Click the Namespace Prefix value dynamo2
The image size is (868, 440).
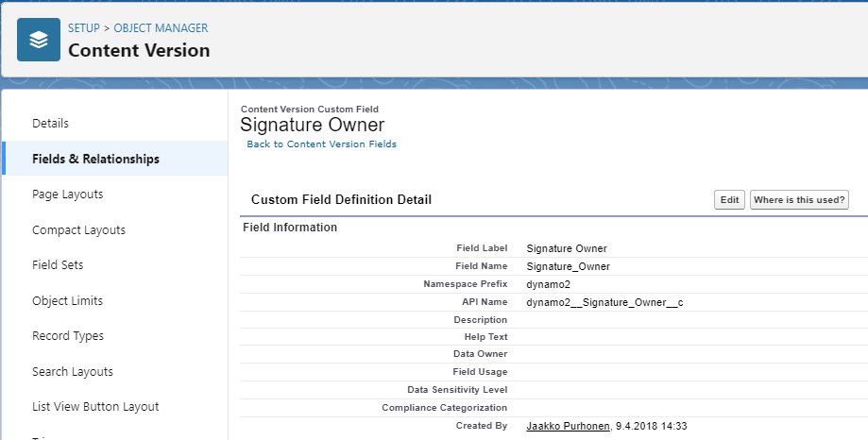(549, 284)
